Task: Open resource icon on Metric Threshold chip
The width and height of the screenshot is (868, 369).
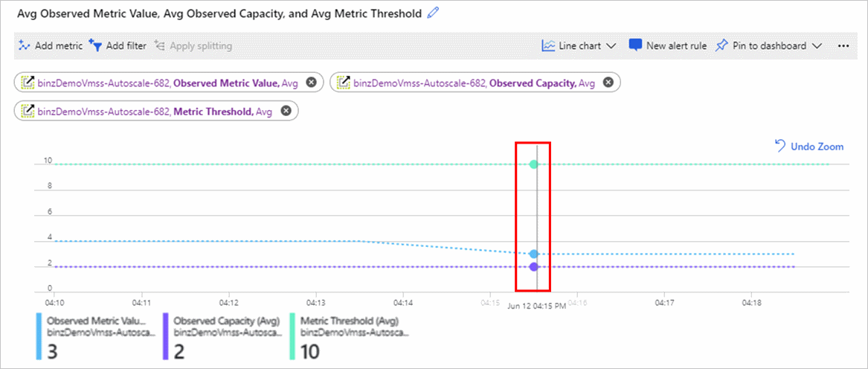Action: pyautogui.click(x=28, y=112)
